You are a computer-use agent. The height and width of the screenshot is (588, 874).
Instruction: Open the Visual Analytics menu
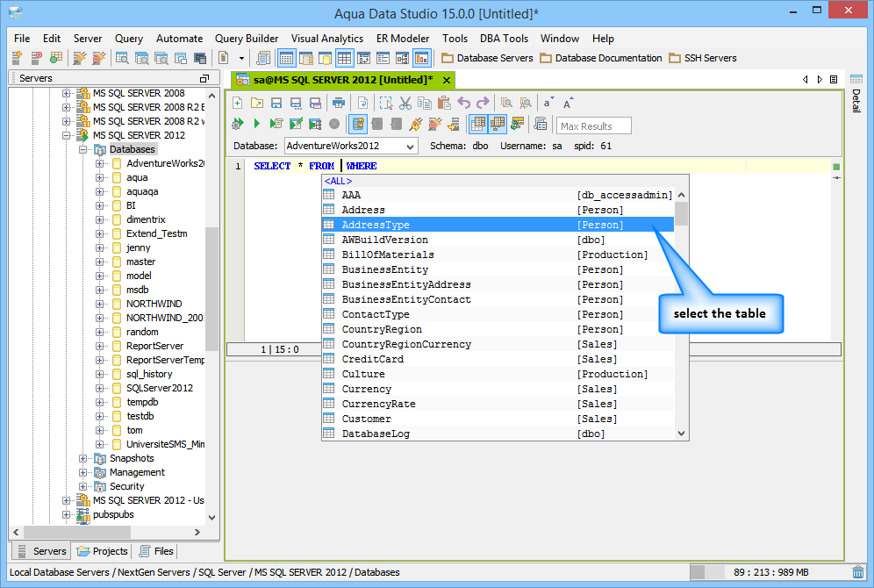tap(327, 39)
